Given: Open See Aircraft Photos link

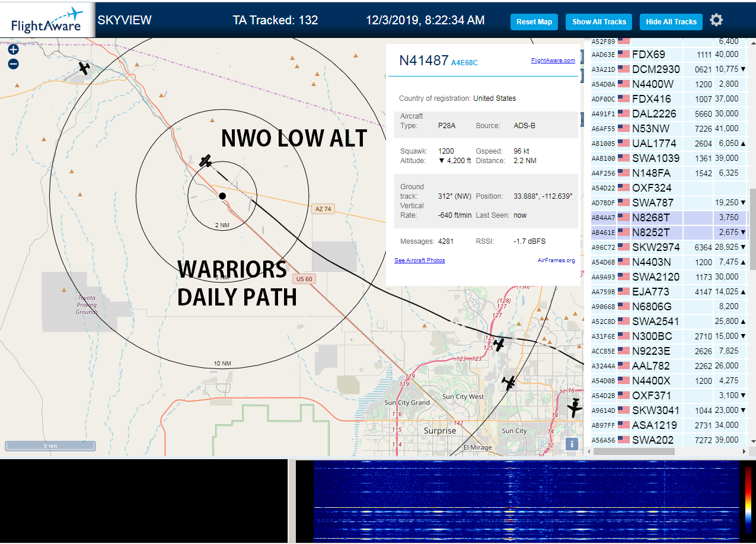Looking at the screenshot, I should click(x=419, y=260).
